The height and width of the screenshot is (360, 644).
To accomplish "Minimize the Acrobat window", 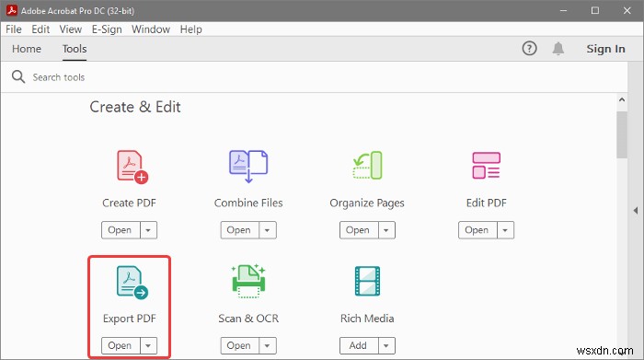I will point(563,11).
